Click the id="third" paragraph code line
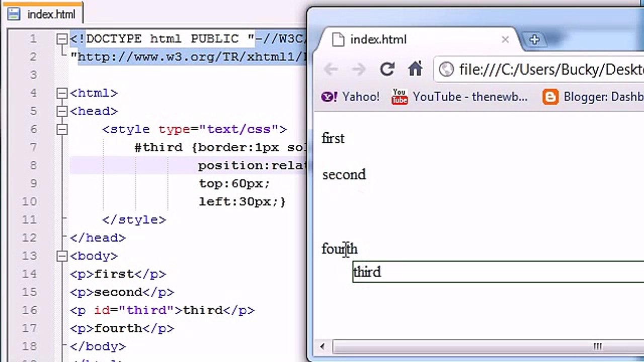This screenshot has width=644, height=362. click(162, 310)
